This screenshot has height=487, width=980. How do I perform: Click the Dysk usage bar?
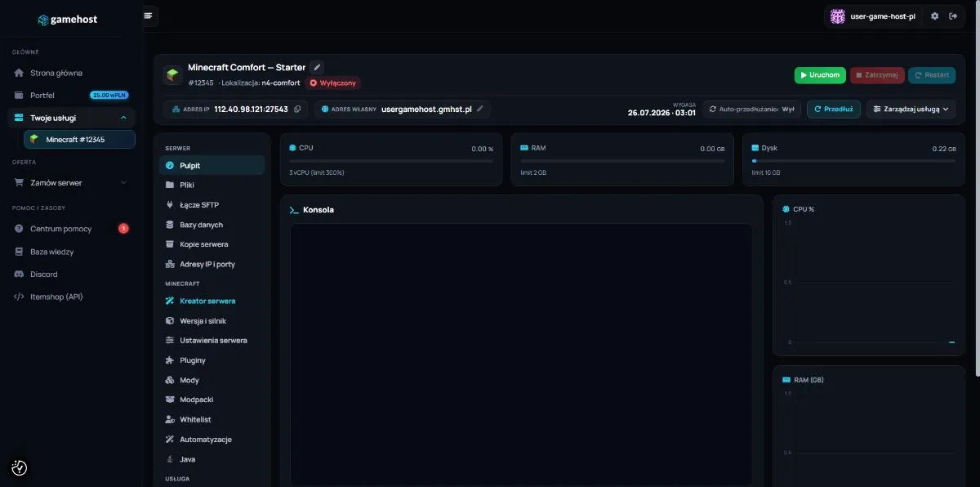click(853, 161)
